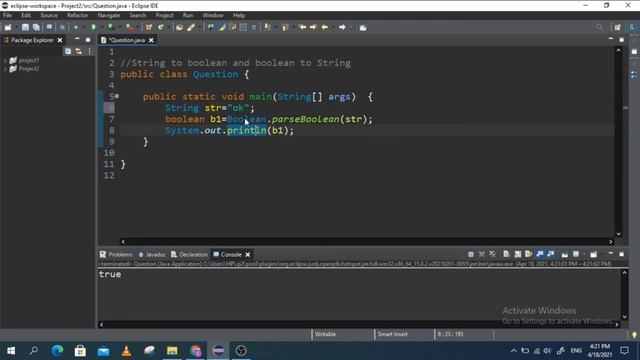Maximize the Console view
The image size is (640, 360).
621,254
